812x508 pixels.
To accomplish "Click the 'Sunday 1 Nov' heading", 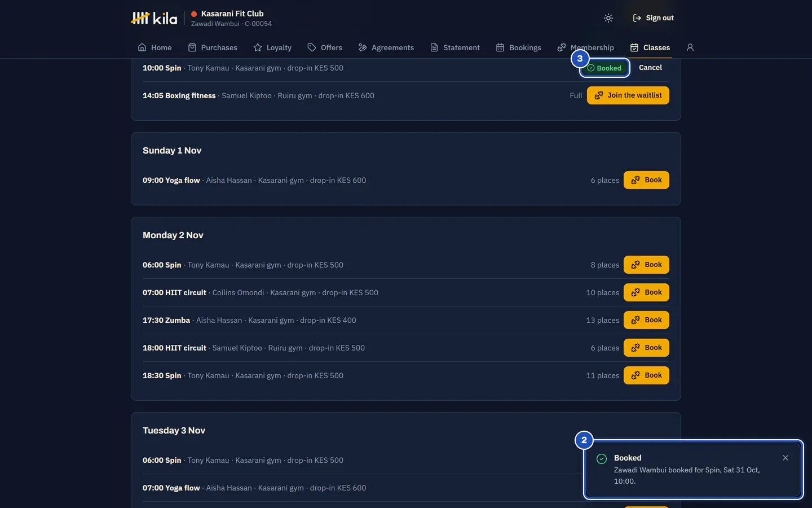I will click(172, 151).
